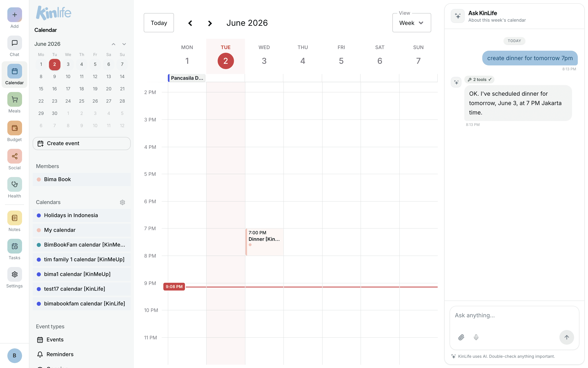Click the Today button
This screenshot has width=588, height=368.
(159, 23)
